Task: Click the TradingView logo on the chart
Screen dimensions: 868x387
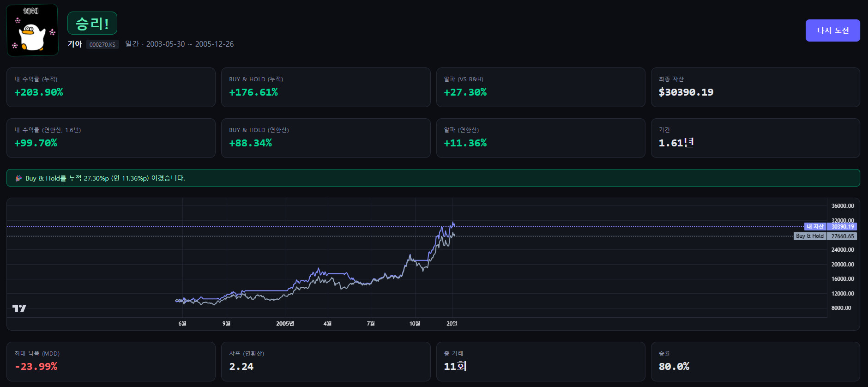Action: (x=19, y=308)
